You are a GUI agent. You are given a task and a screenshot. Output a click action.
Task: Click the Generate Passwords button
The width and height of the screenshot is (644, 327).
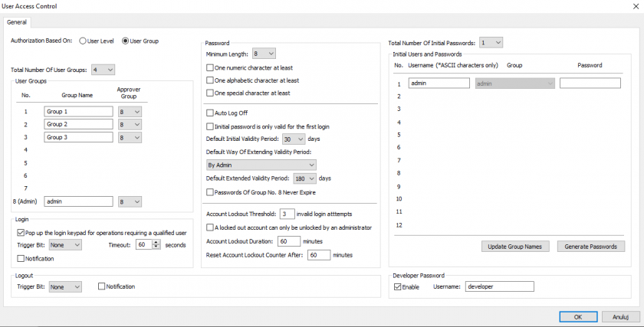[590, 247]
